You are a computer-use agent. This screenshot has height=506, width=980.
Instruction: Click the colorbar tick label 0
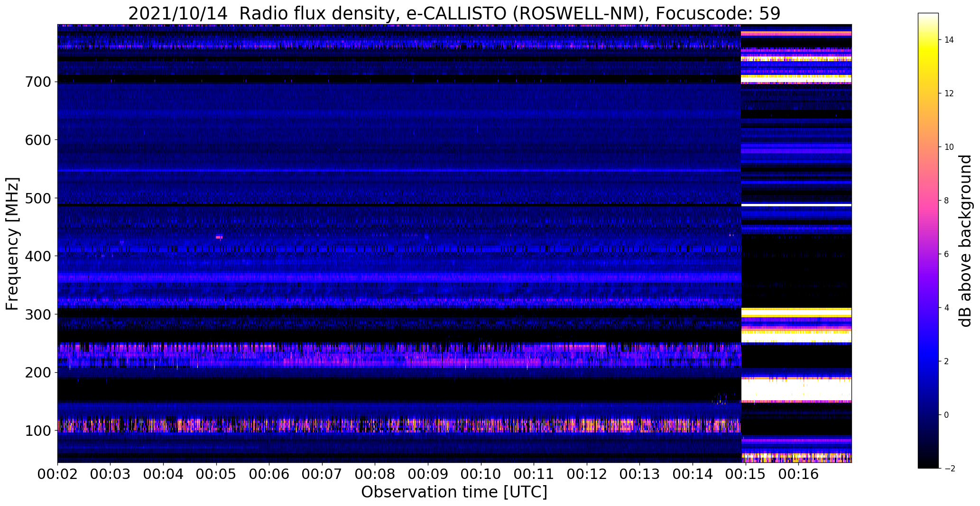click(947, 415)
